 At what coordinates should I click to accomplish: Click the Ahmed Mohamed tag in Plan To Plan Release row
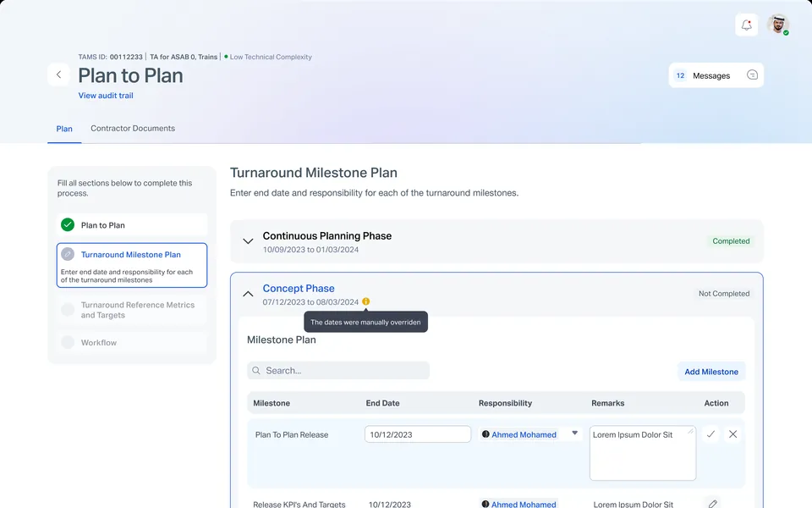[518, 434]
